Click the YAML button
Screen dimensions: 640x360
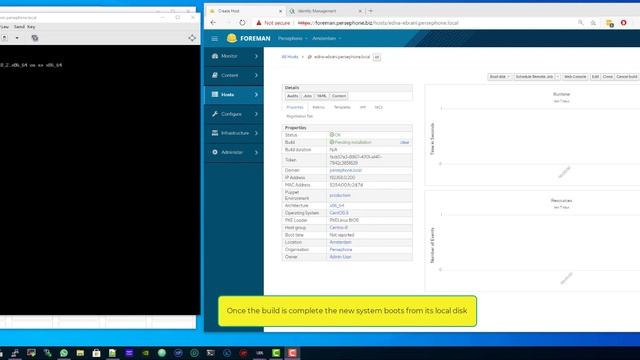322,96
